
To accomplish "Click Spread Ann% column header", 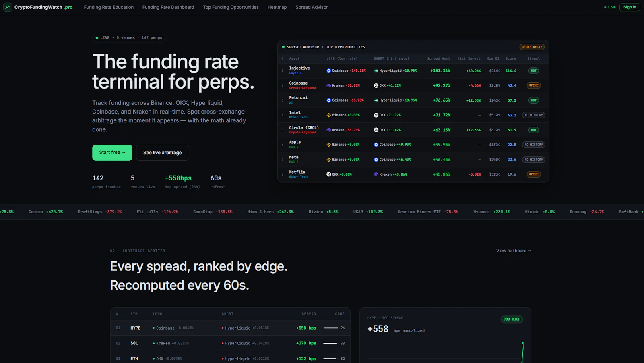I will pyautogui.click(x=439, y=58).
